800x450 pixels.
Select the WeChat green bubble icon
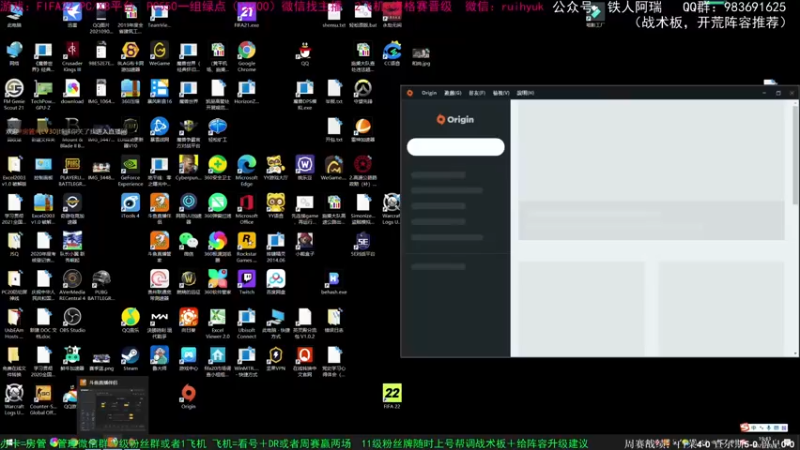coord(188,244)
